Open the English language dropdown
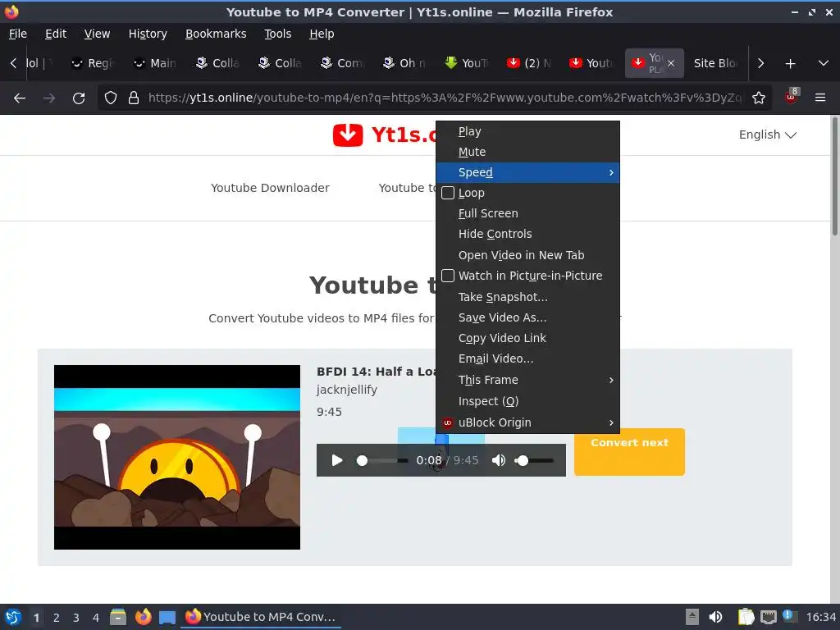The height and width of the screenshot is (630, 840). (767, 135)
